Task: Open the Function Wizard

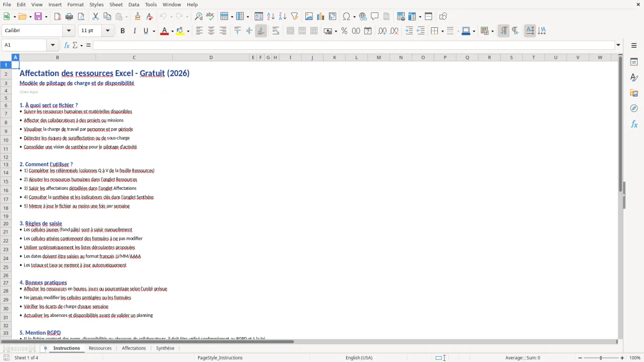Action: (x=67, y=45)
